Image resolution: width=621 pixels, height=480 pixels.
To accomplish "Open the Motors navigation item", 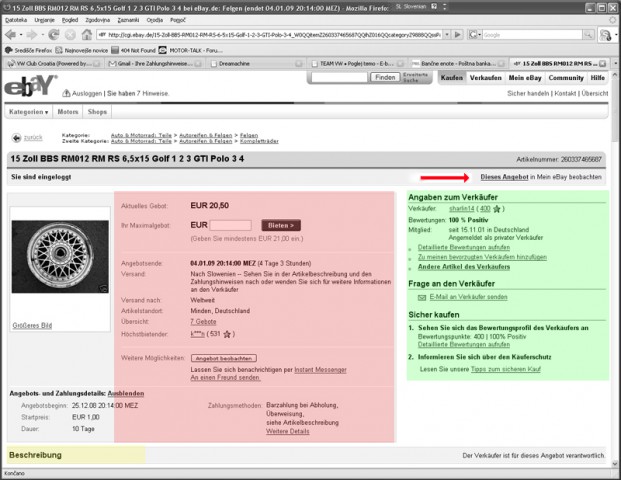I will (68, 112).
